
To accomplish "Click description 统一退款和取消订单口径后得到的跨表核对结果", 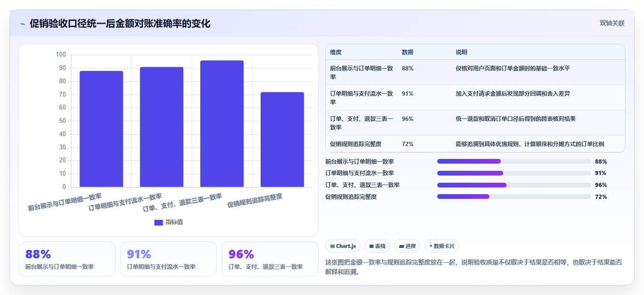I will coord(516,119).
